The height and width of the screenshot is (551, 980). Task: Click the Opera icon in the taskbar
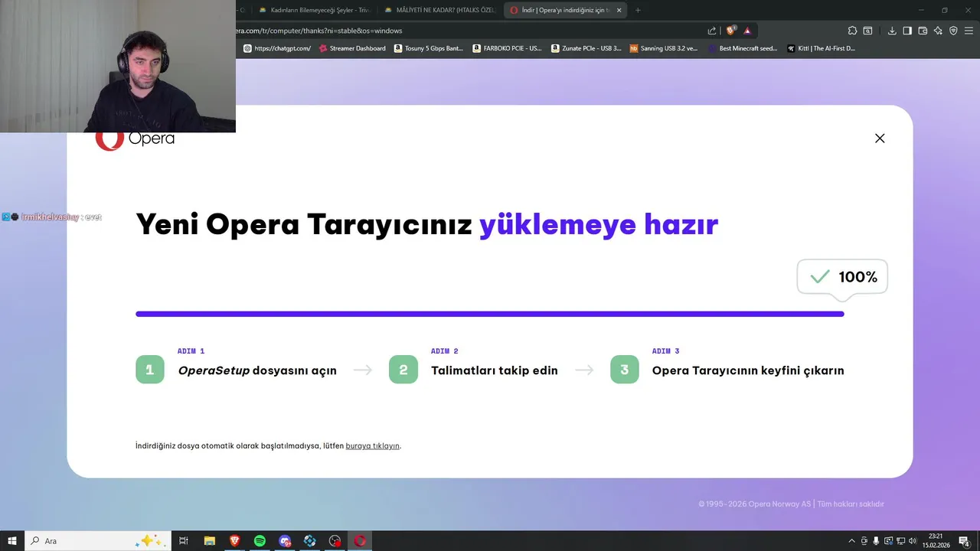click(x=360, y=541)
